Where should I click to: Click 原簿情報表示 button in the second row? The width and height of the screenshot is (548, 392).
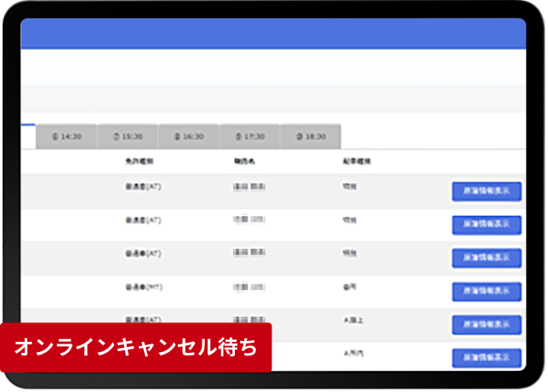(486, 224)
